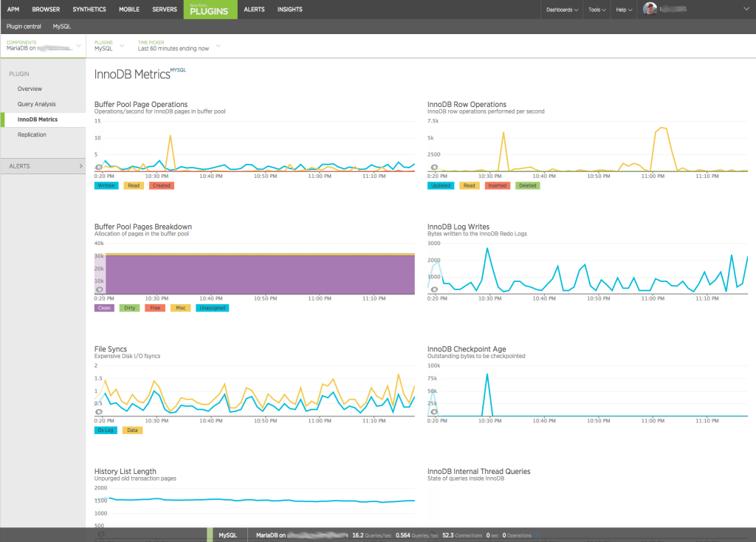This screenshot has height=542, width=756.
Task: Click the Buffer Pool Pages Breakdown chart icon
Action: pos(100,289)
